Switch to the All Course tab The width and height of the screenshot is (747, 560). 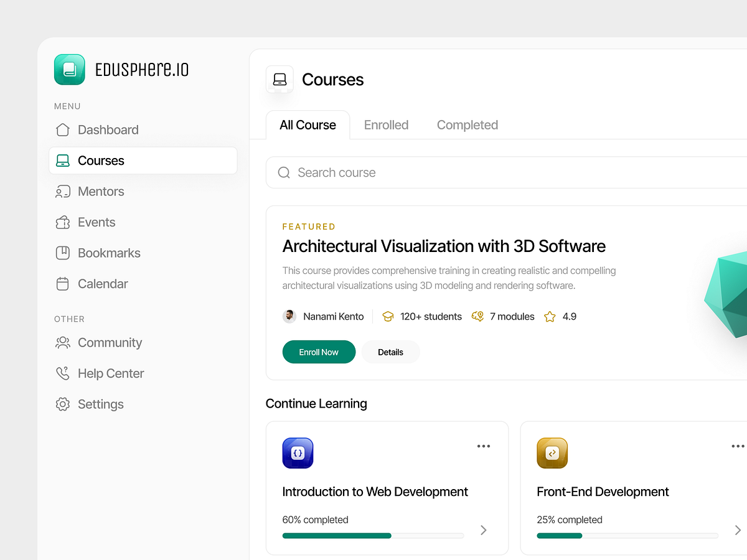coord(308,125)
